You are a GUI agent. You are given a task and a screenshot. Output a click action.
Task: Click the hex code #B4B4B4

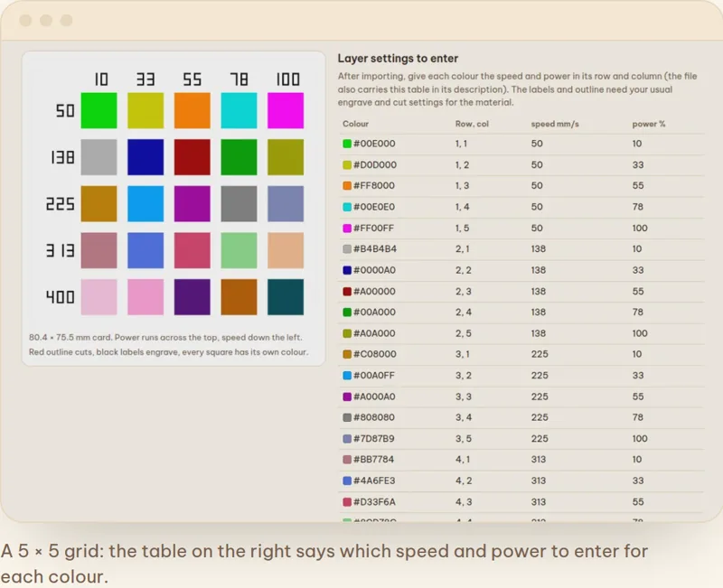[x=374, y=249]
